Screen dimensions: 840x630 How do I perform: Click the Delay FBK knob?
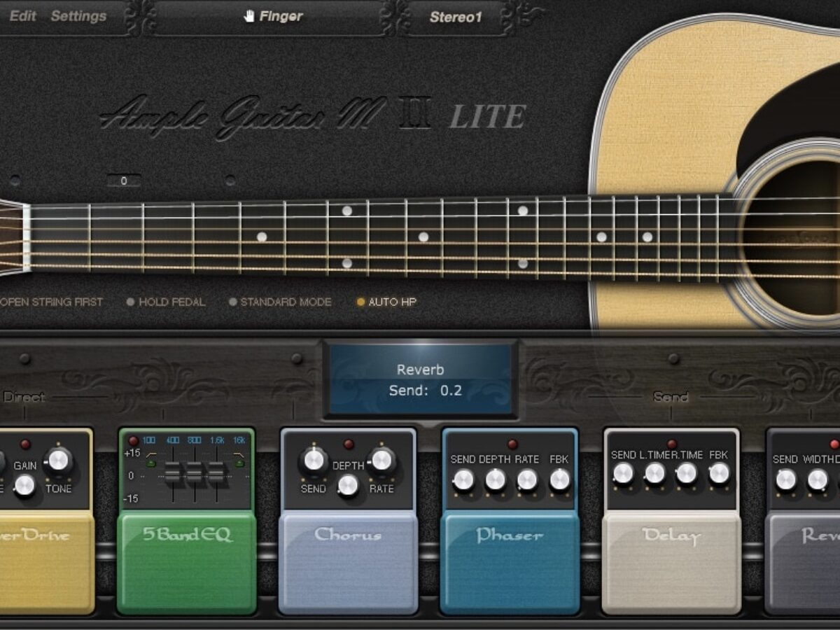pyautogui.click(x=718, y=474)
